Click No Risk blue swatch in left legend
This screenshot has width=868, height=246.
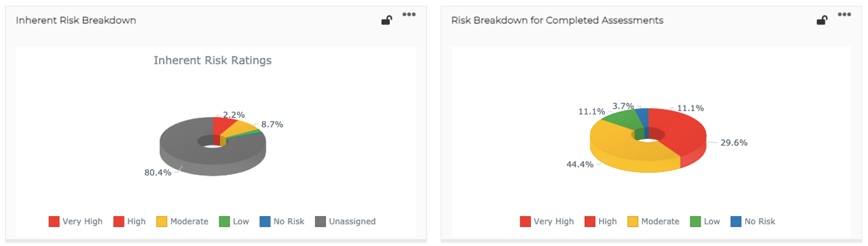click(265, 221)
